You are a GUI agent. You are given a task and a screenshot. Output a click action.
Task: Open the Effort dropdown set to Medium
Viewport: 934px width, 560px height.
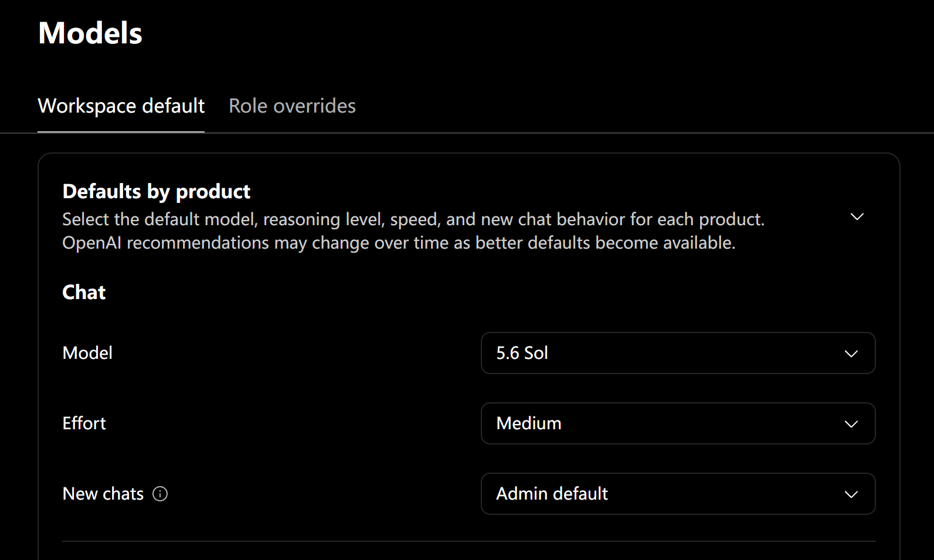[678, 423]
